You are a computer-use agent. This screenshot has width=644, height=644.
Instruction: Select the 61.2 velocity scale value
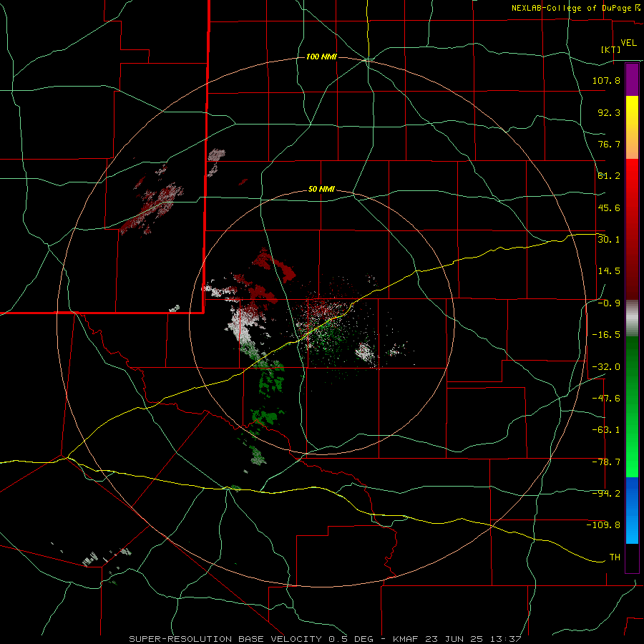pos(609,176)
